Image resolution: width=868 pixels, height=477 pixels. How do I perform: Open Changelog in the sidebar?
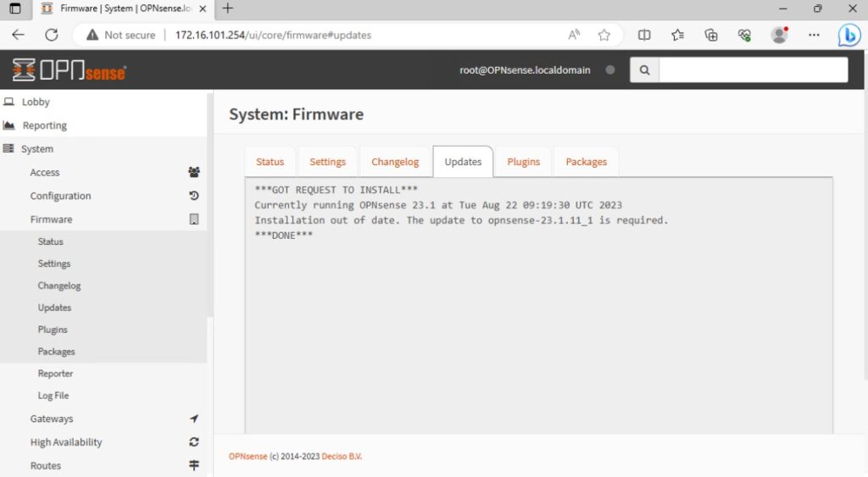(x=59, y=286)
